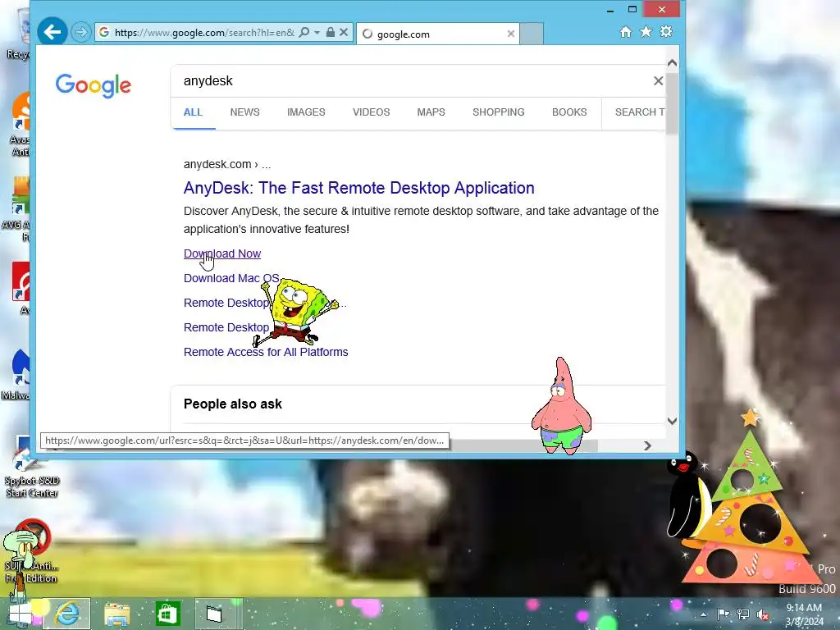840x630 pixels.
Task: Click the search magnifier in address bar
Action: point(304,33)
